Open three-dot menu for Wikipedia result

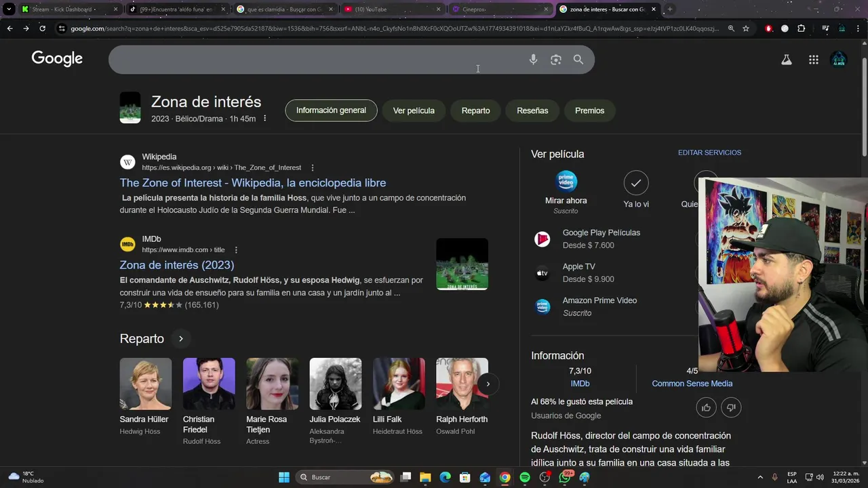pyautogui.click(x=313, y=167)
